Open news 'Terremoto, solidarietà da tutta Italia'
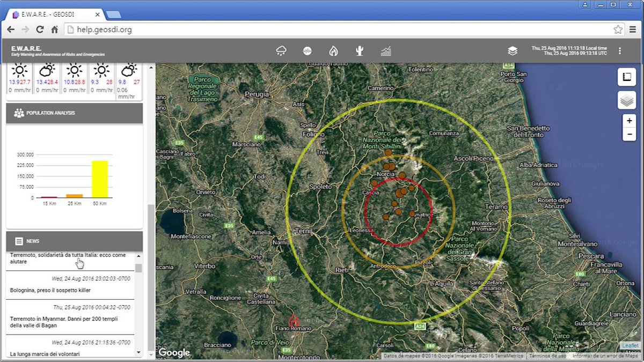 [68, 258]
